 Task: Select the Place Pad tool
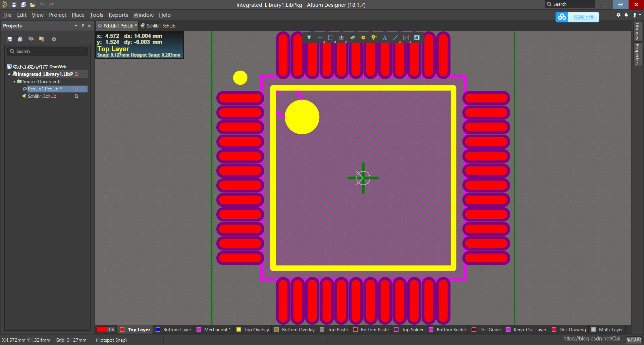pyautogui.click(x=363, y=38)
